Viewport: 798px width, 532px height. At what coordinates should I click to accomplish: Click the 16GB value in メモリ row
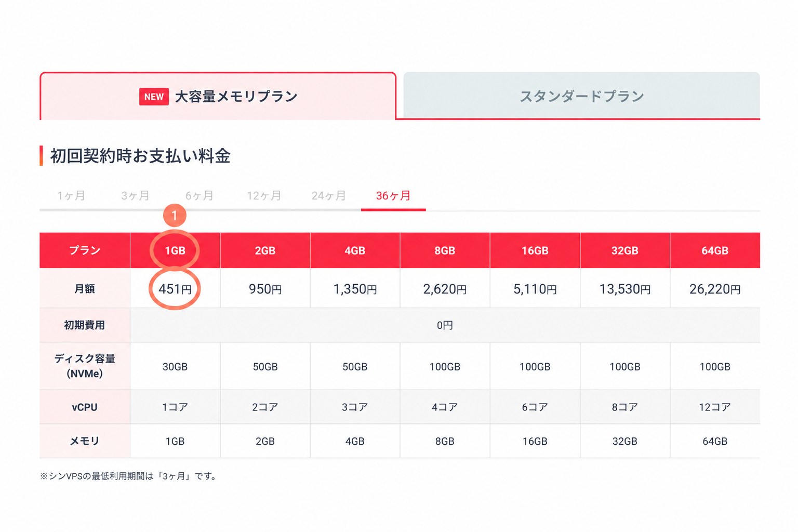pyautogui.click(x=535, y=442)
